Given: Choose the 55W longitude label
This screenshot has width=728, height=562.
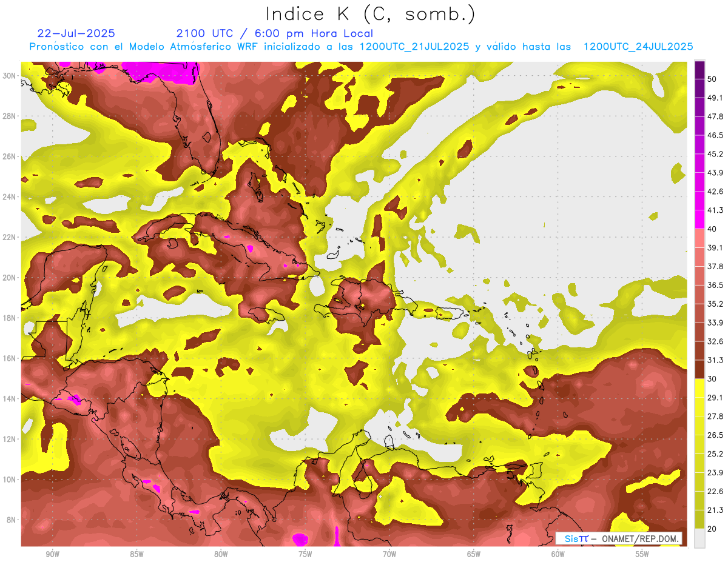Looking at the screenshot, I should [x=642, y=555].
